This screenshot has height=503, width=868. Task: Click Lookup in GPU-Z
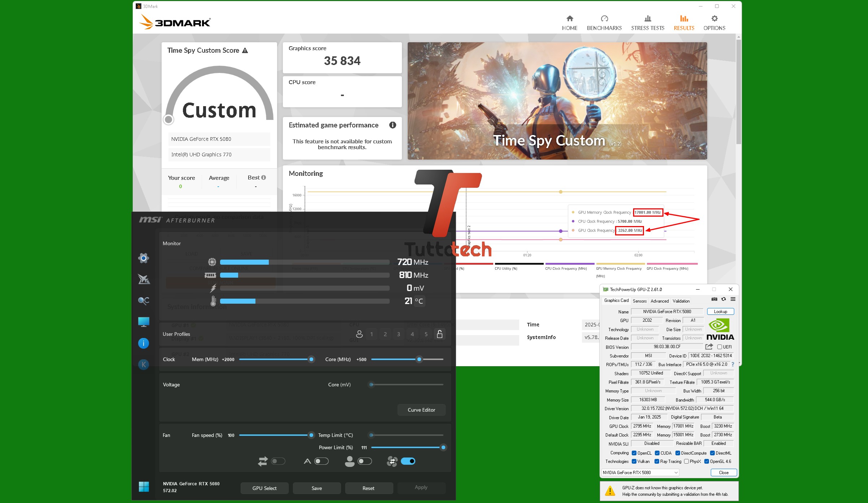pos(720,311)
